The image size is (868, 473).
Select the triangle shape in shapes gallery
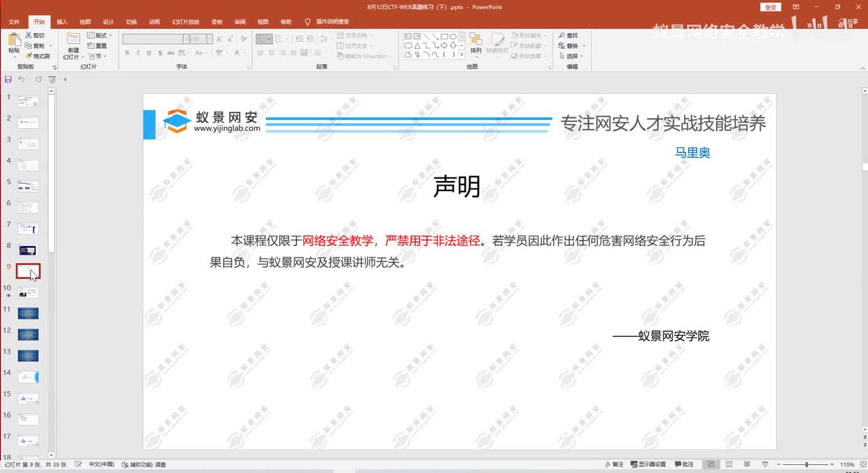coord(417,45)
